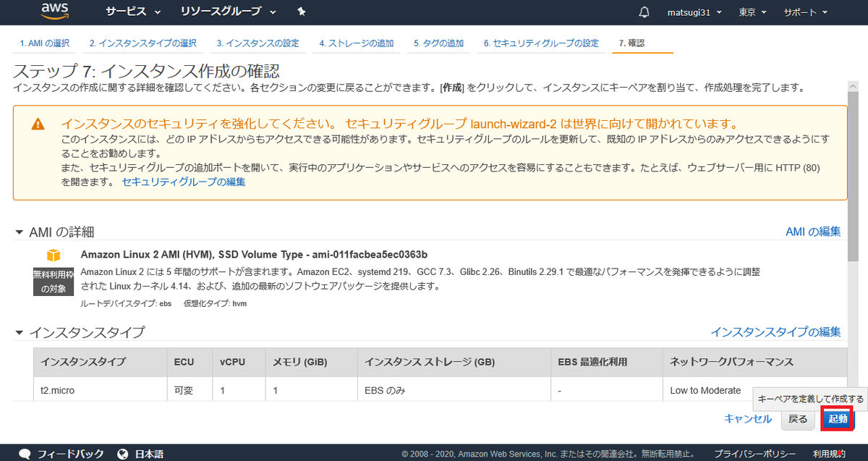868x461 pixels.
Task: Click the t2.micro table cell
Action: 100,390
